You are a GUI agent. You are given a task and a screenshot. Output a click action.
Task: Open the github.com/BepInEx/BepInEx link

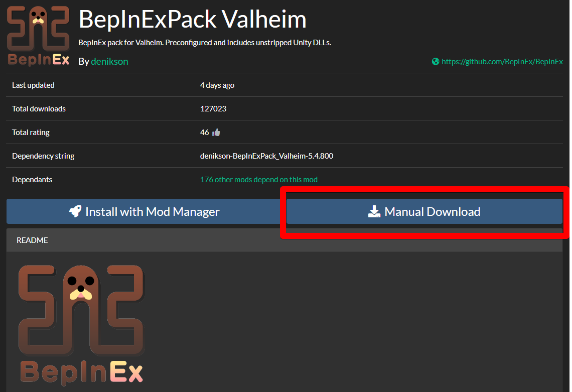click(x=502, y=62)
